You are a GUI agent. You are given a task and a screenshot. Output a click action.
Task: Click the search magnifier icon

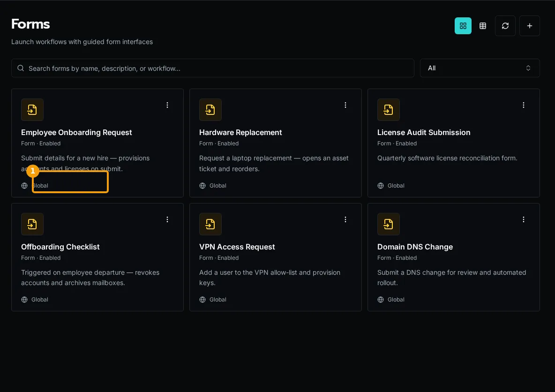click(21, 68)
